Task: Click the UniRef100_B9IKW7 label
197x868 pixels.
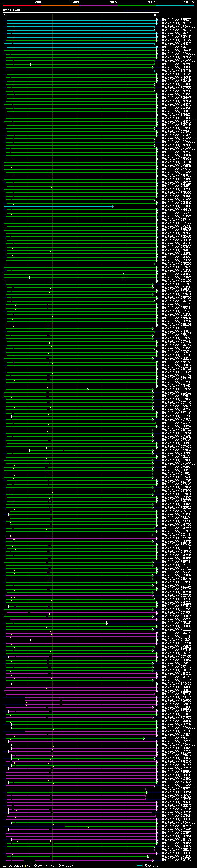Action: pos(177,856)
